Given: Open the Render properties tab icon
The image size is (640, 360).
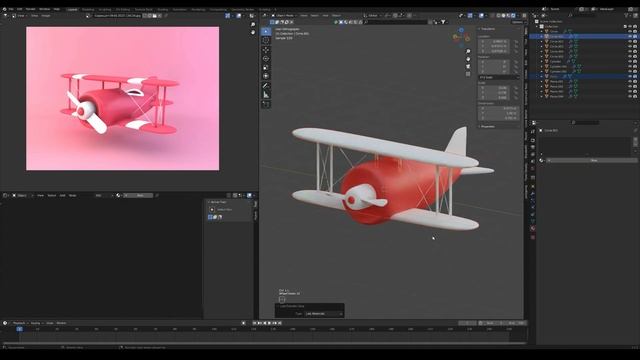Looking at the screenshot, I should click(x=533, y=140).
